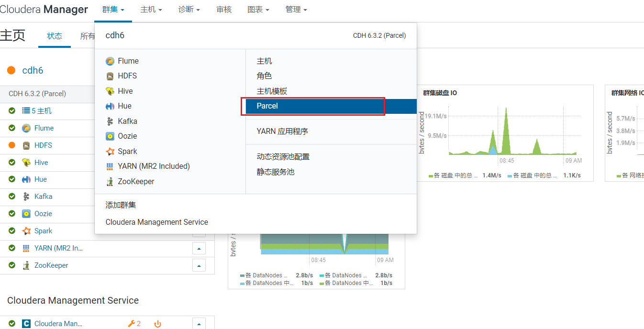Click the Flume icon in the left service list
Image resolution: width=644 pixels, height=329 pixels.
click(26, 128)
